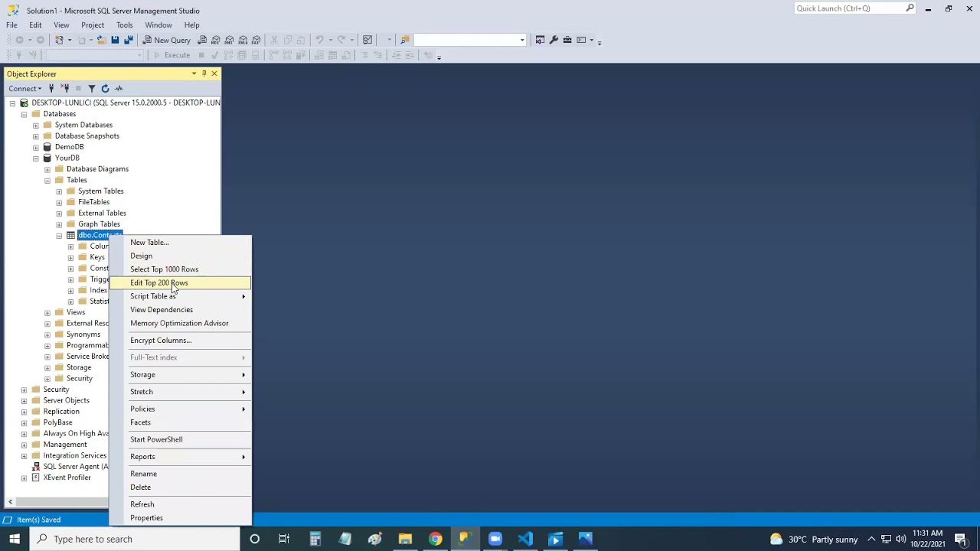Click Disconnect icon in Object Explorer
The image size is (980, 551).
pyautogui.click(x=65, y=88)
